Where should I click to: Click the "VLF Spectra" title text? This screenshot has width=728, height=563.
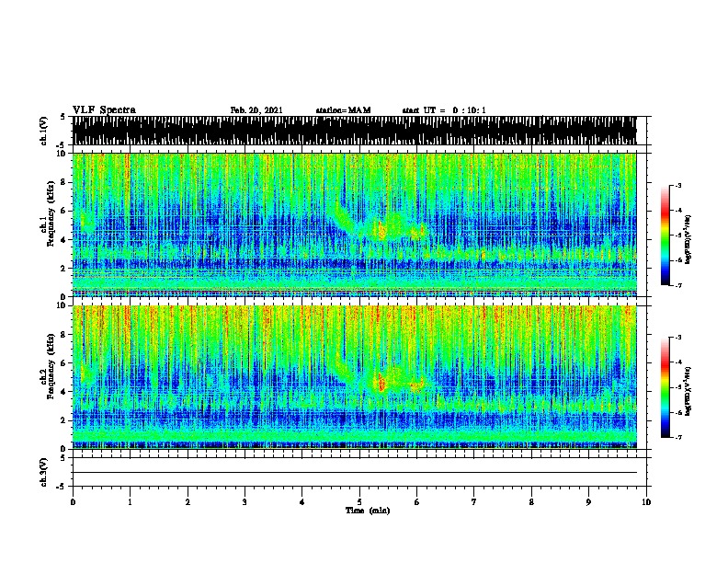point(104,110)
